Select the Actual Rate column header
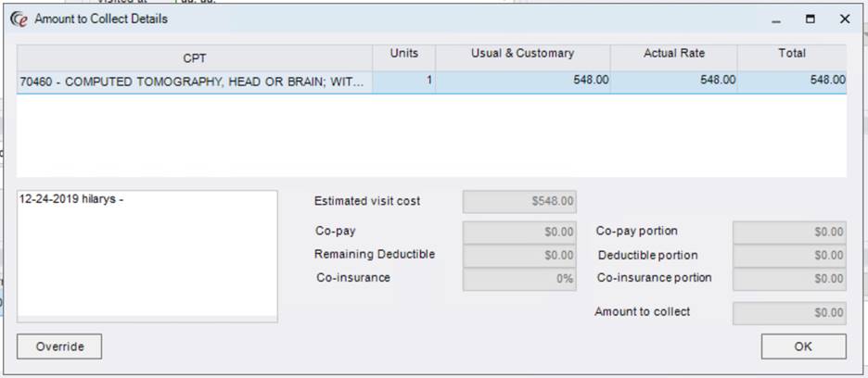Screen dimensions: 868x378 pyautogui.click(x=674, y=55)
